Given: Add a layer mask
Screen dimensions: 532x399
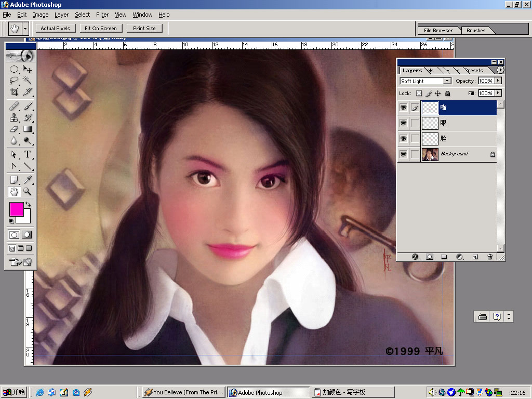Looking at the screenshot, I should click(x=430, y=257).
